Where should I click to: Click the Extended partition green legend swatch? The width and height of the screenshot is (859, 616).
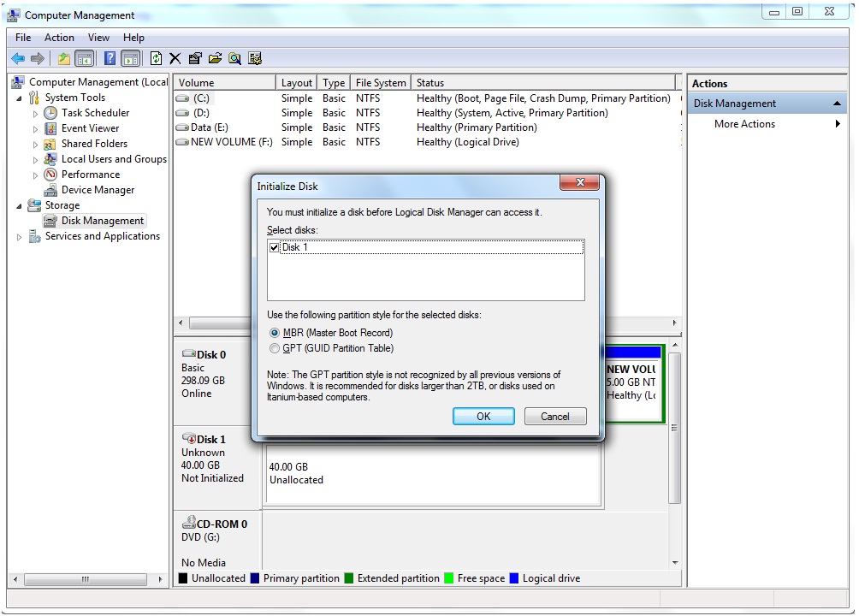[x=349, y=578]
